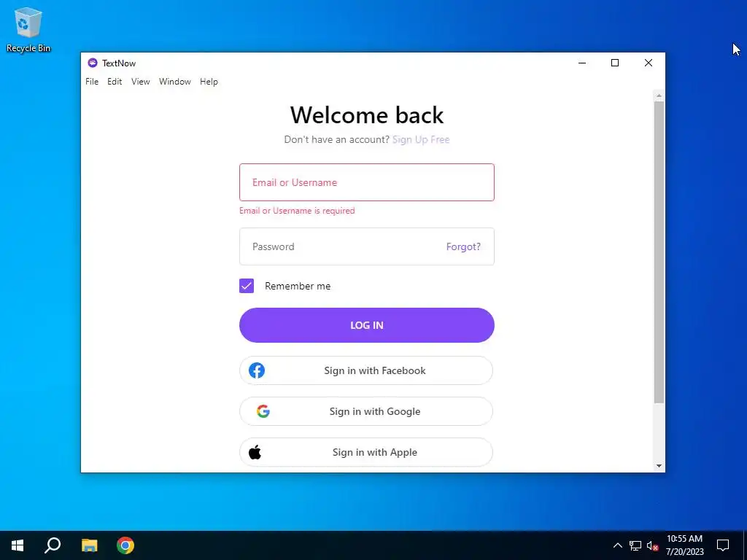Click the scrollbar up arrow
747x560 pixels.
tap(659, 96)
